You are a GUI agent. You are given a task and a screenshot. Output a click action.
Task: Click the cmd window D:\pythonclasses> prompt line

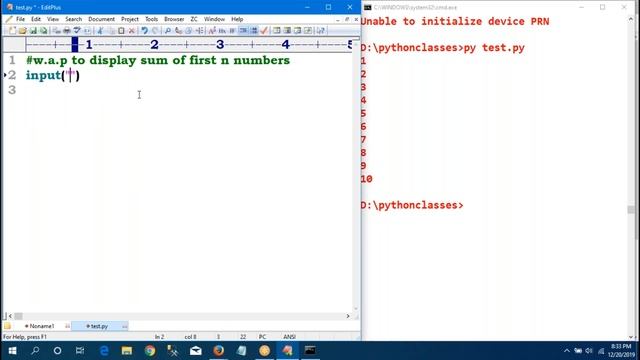click(412, 205)
